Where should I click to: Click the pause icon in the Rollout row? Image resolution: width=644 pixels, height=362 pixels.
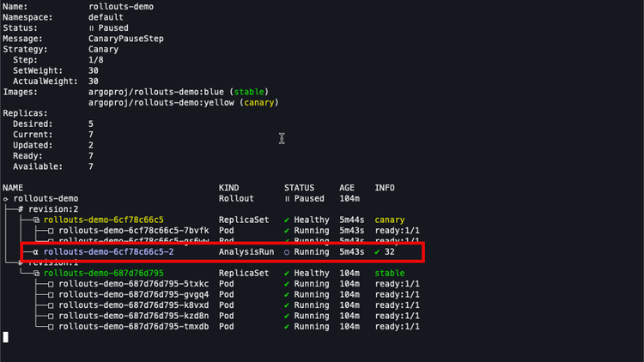point(288,198)
